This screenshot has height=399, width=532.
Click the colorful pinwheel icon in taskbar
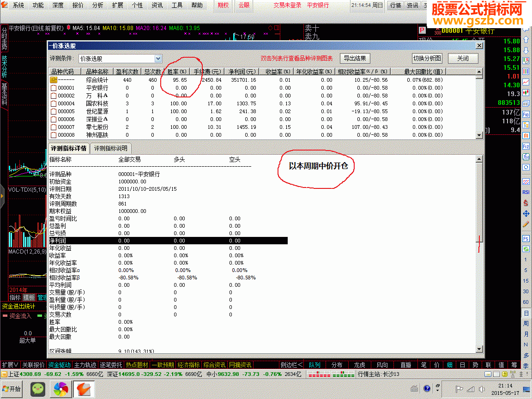61,389
